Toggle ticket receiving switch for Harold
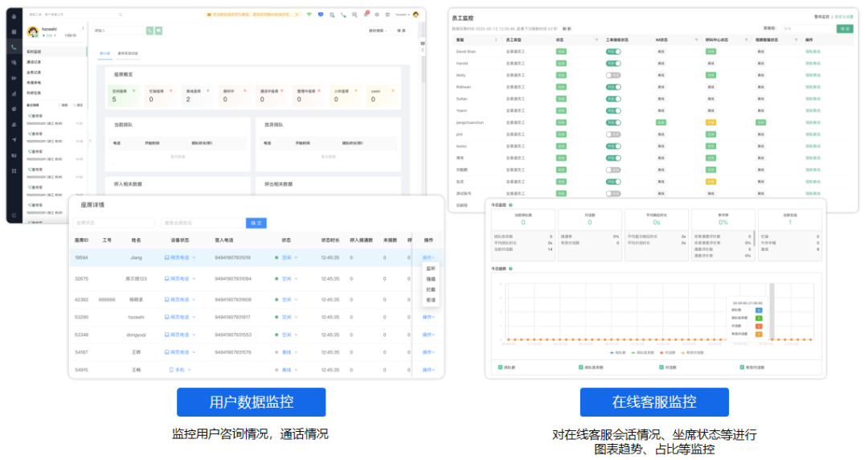Screen dimensions: 868x460 613,64
